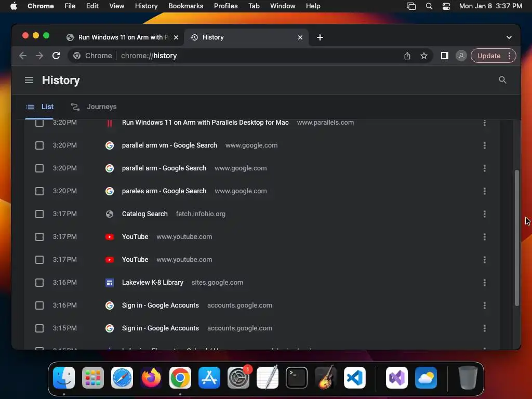Open Chrome's three-dot menu beside Update
Viewport: 532px width, 399px height.
click(x=509, y=56)
